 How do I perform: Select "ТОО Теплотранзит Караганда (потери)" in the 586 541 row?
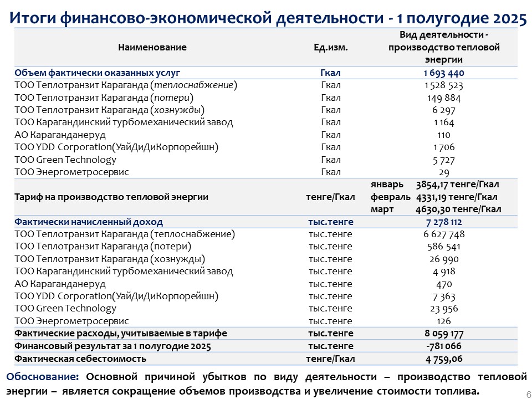103,247
